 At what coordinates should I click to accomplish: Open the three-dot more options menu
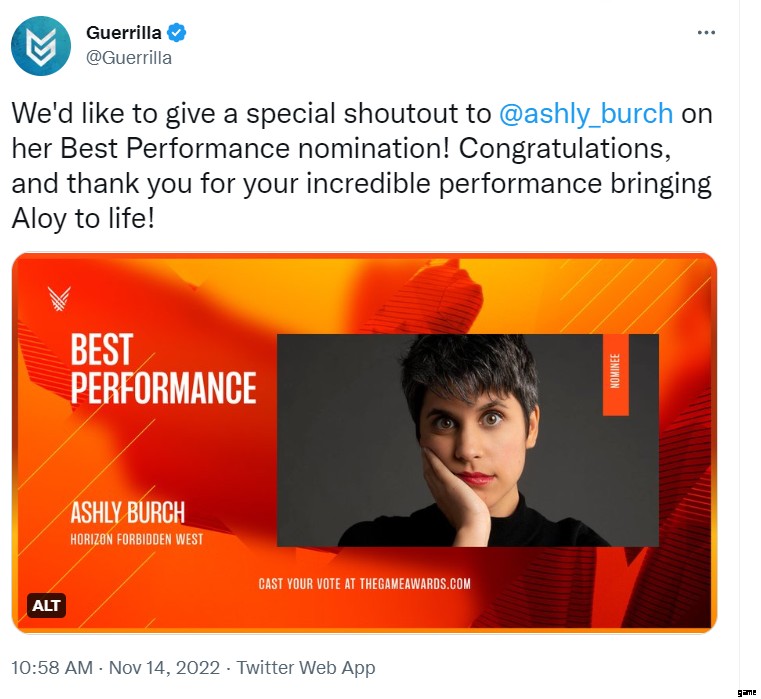pos(706,33)
